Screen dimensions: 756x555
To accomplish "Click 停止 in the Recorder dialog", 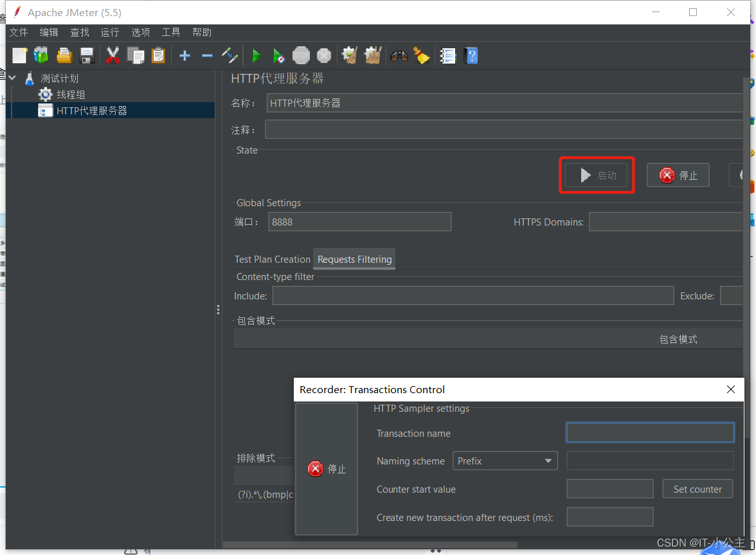I will (327, 469).
